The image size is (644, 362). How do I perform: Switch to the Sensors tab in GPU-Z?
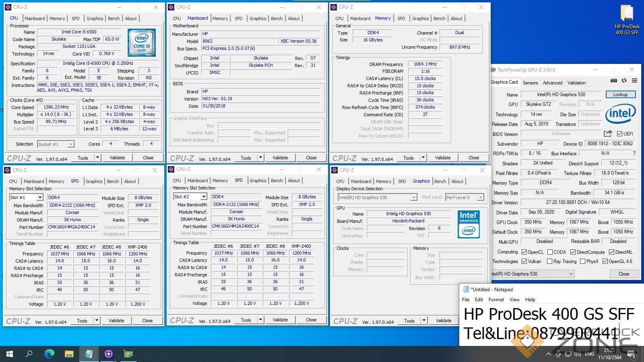pos(530,83)
